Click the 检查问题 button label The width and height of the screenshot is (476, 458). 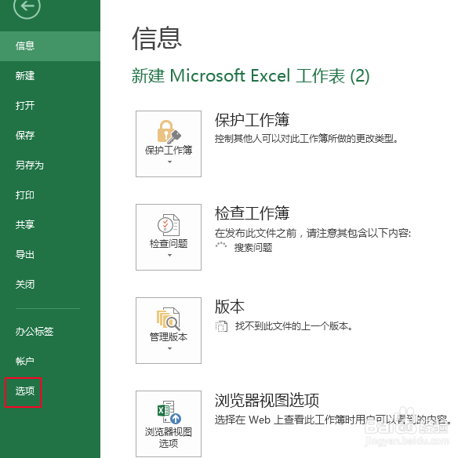[x=169, y=243]
